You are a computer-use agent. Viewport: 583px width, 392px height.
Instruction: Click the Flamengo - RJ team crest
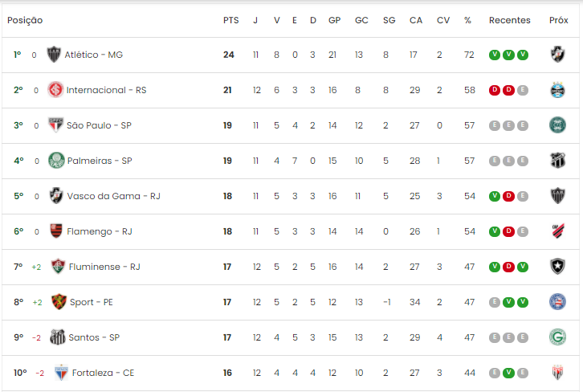(56, 231)
